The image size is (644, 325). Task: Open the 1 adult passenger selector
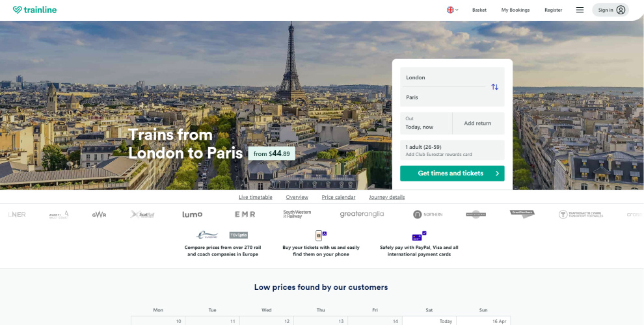452,150
